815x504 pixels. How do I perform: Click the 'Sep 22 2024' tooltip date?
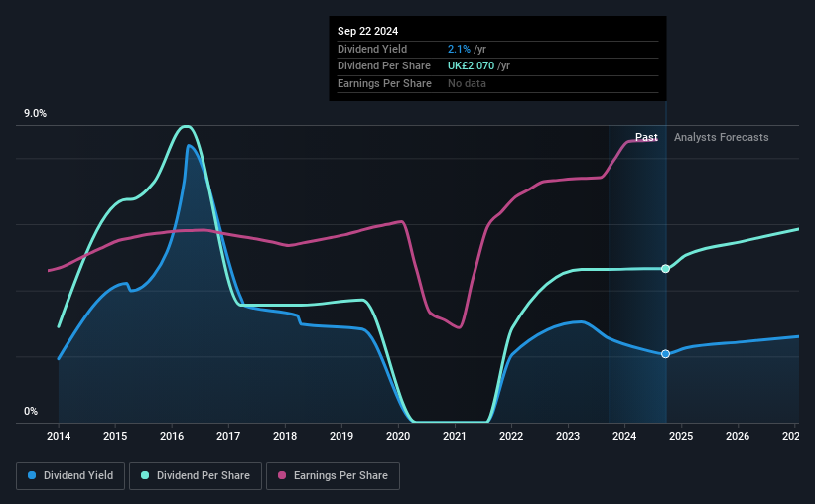[x=367, y=31]
